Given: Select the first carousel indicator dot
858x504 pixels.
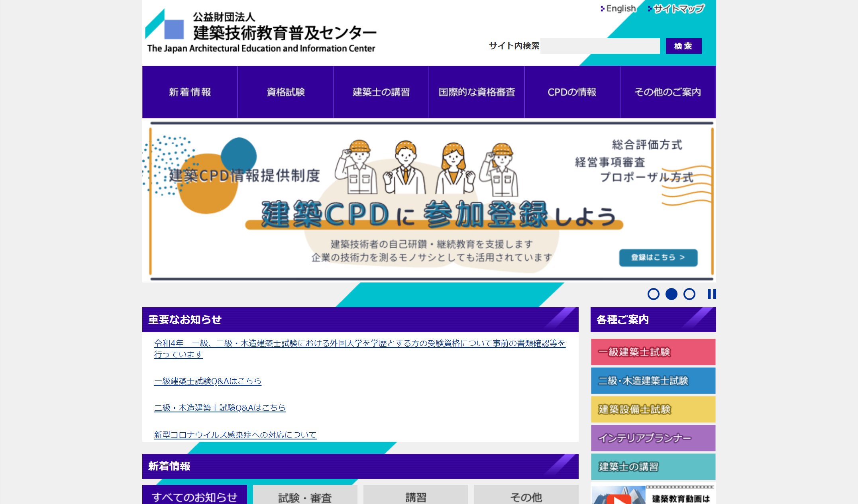Looking at the screenshot, I should 654,295.
